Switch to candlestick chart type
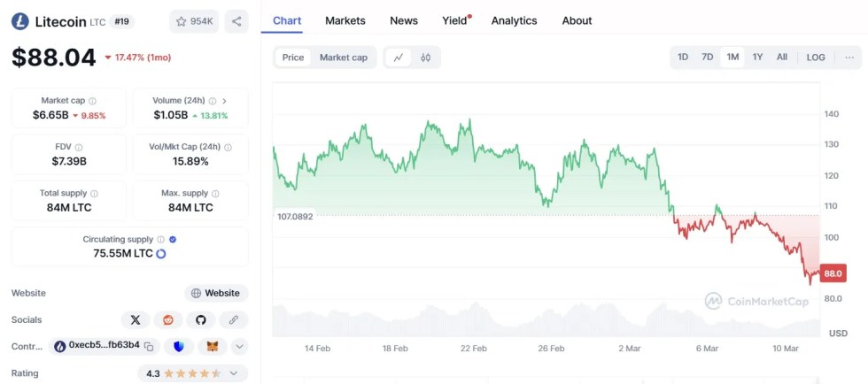Viewport: 868px width, 384px height. coord(425,58)
